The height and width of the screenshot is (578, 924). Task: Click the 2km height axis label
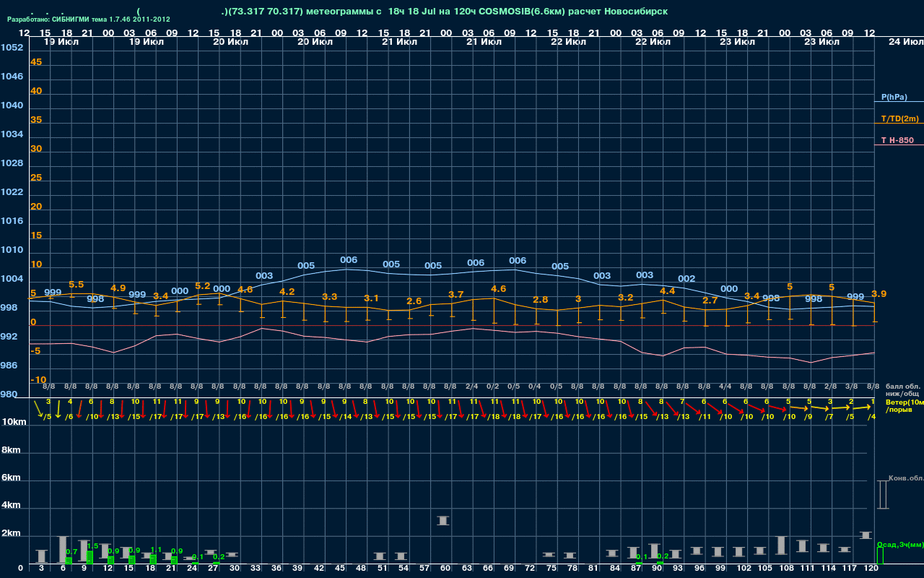(10, 533)
